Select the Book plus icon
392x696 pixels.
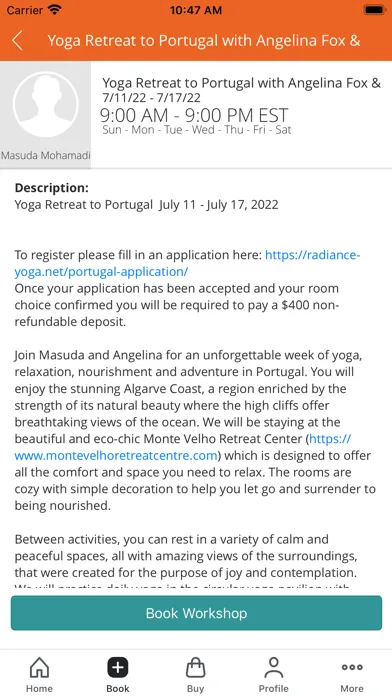click(118, 668)
